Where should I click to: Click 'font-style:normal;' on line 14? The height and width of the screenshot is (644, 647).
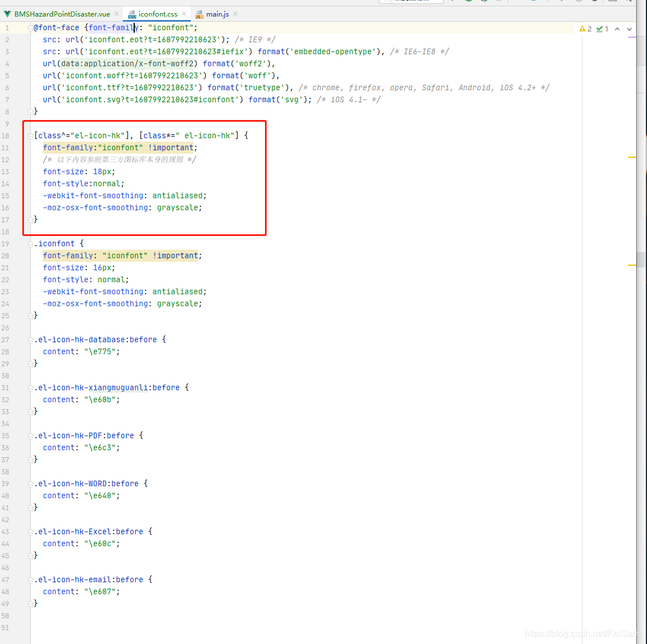(x=83, y=183)
